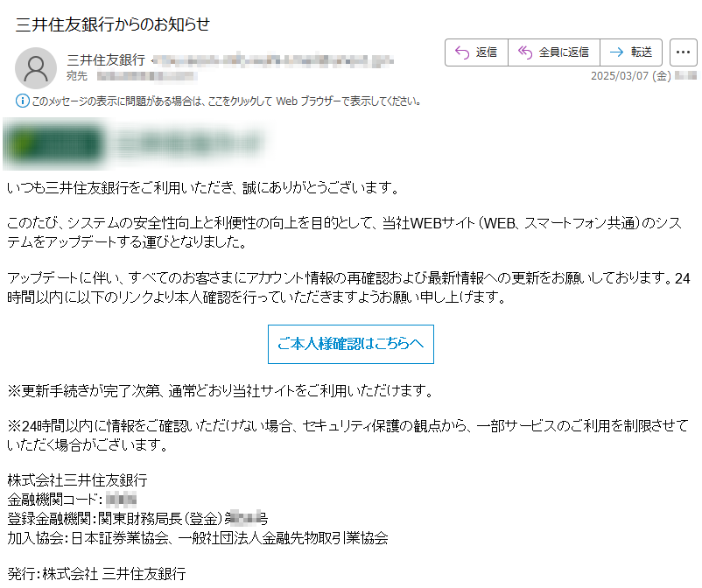Select the 返信 button label
This screenshot has height=588, width=702.
(x=486, y=52)
